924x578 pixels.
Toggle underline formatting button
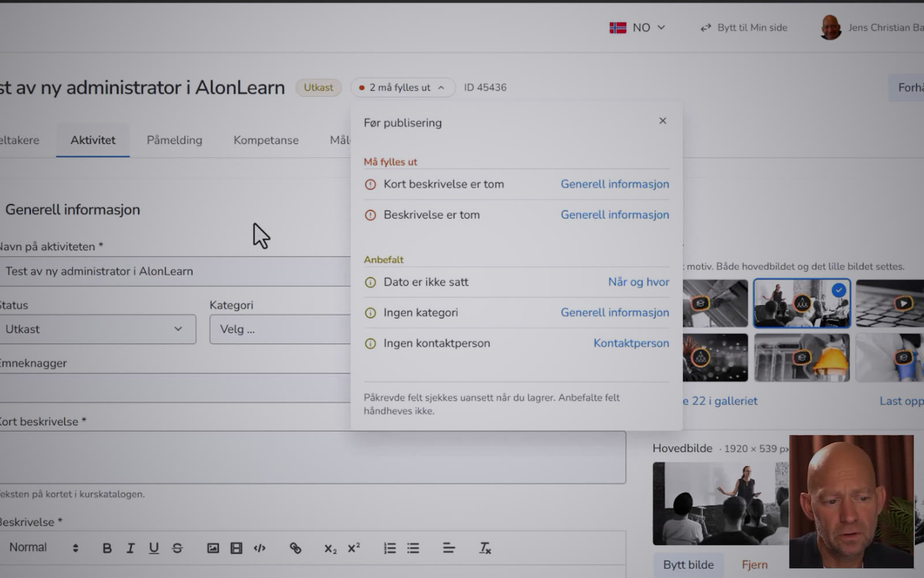click(154, 548)
